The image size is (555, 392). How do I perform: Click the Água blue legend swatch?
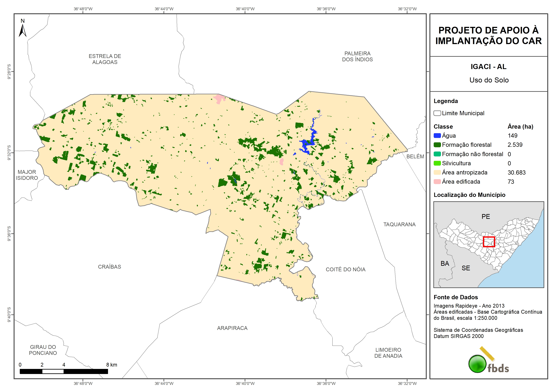click(437, 136)
